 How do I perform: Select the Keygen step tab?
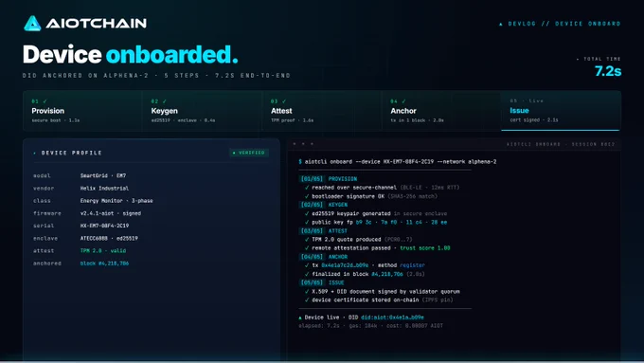[202, 111]
